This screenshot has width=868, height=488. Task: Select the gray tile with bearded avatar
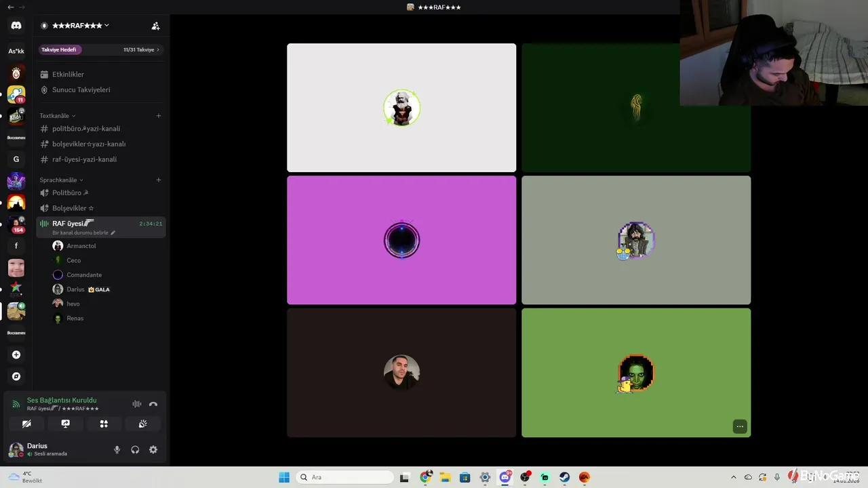click(x=636, y=240)
